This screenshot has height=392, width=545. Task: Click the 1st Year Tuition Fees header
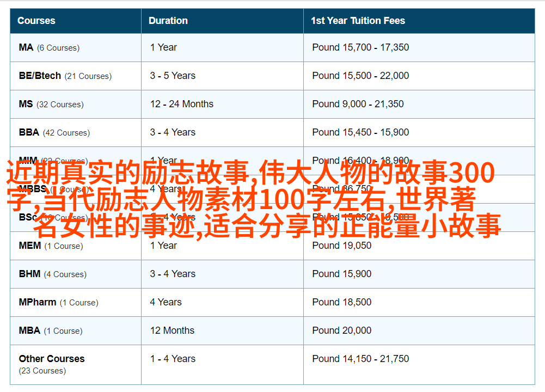358,21
